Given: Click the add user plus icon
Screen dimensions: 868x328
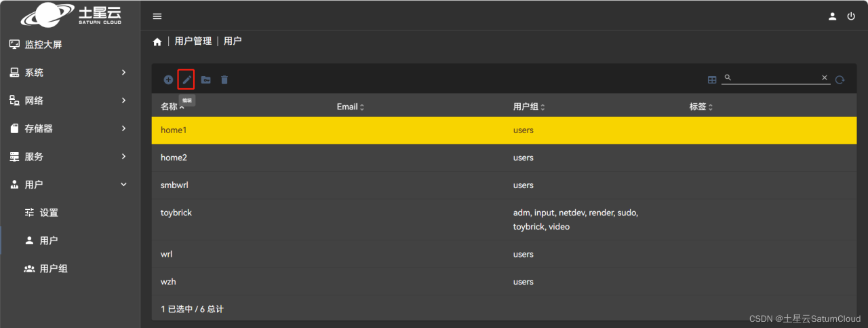Looking at the screenshot, I should pyautogui.click(x=168, y=79).
